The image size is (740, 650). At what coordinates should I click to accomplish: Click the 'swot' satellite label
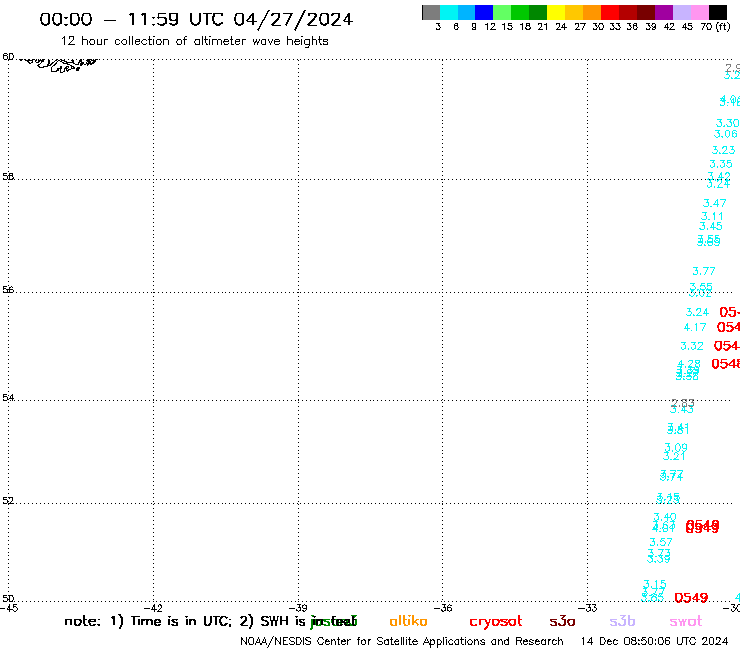tap(686, 622)
